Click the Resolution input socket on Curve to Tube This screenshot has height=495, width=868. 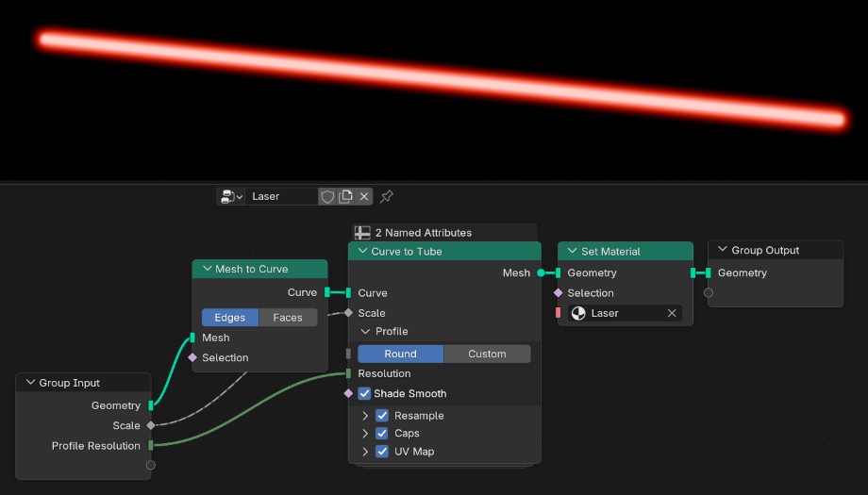pos(348,373)
